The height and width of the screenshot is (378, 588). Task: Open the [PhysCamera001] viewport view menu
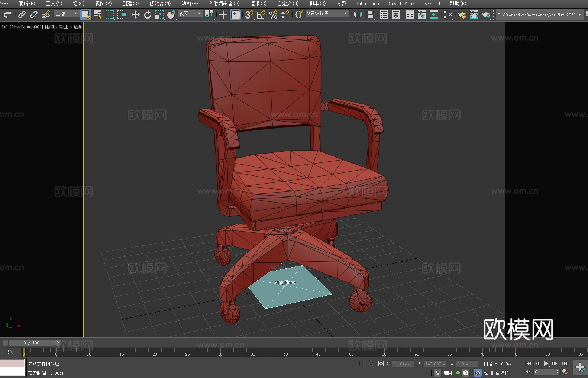(26, 27)
